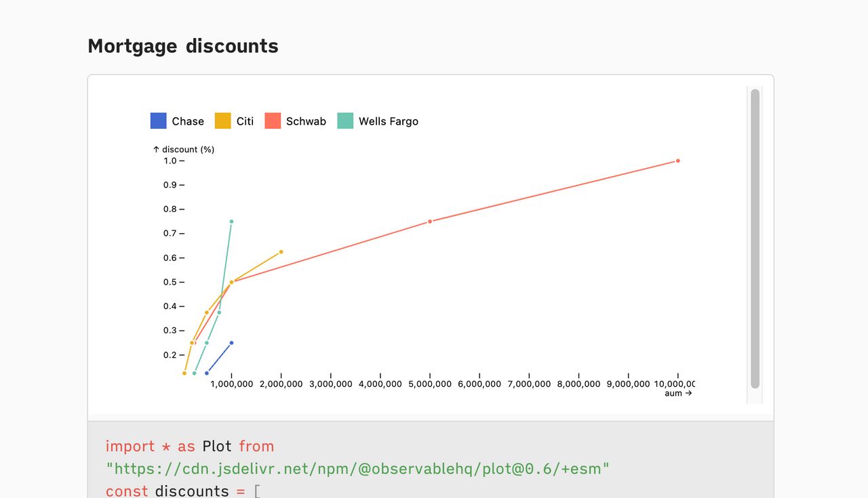Click the chart's vertical scrollbar thumb
Screen dimensions: 868x498
(x=755, y=238)
